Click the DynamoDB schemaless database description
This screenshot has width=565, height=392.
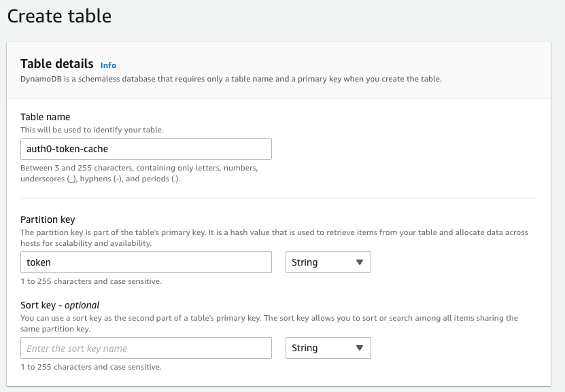[x=231, y=79]
